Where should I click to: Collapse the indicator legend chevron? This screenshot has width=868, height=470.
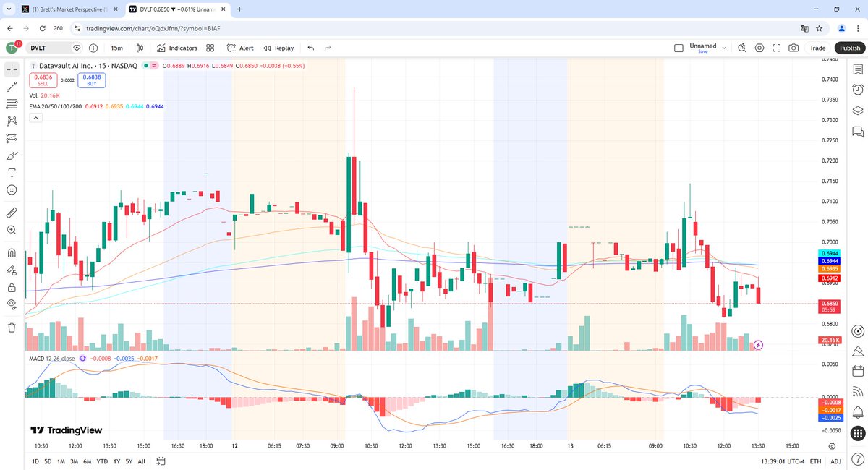point(35,118)
